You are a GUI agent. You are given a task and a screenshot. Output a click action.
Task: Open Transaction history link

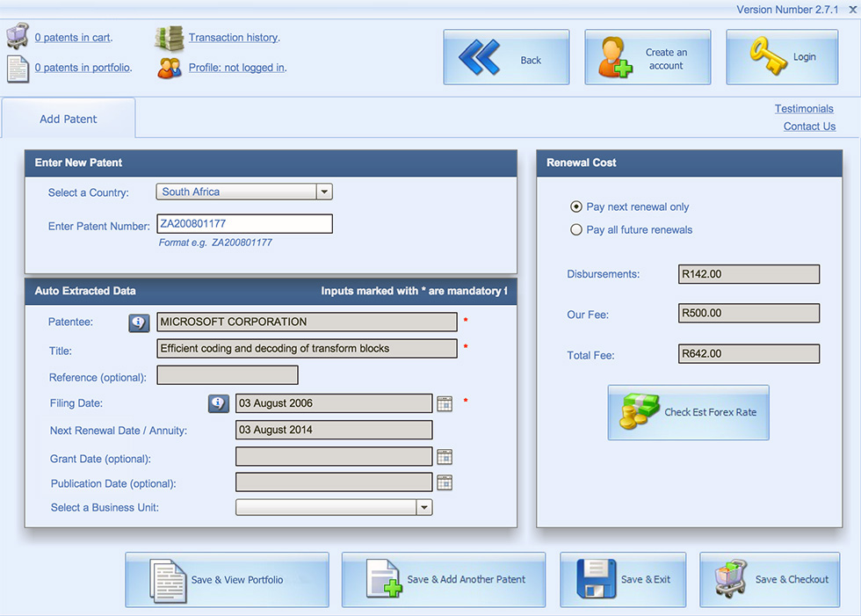tap(235, 37)
